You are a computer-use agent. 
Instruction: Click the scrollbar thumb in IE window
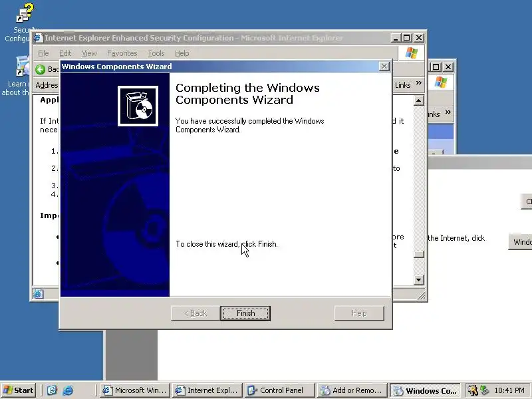click(x=419, y=254)
